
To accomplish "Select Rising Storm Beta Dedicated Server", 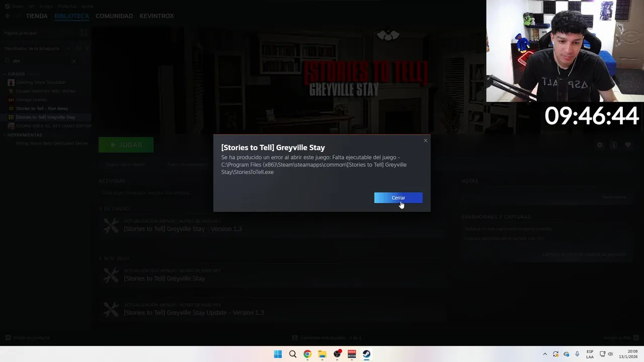I will [52, 143].
